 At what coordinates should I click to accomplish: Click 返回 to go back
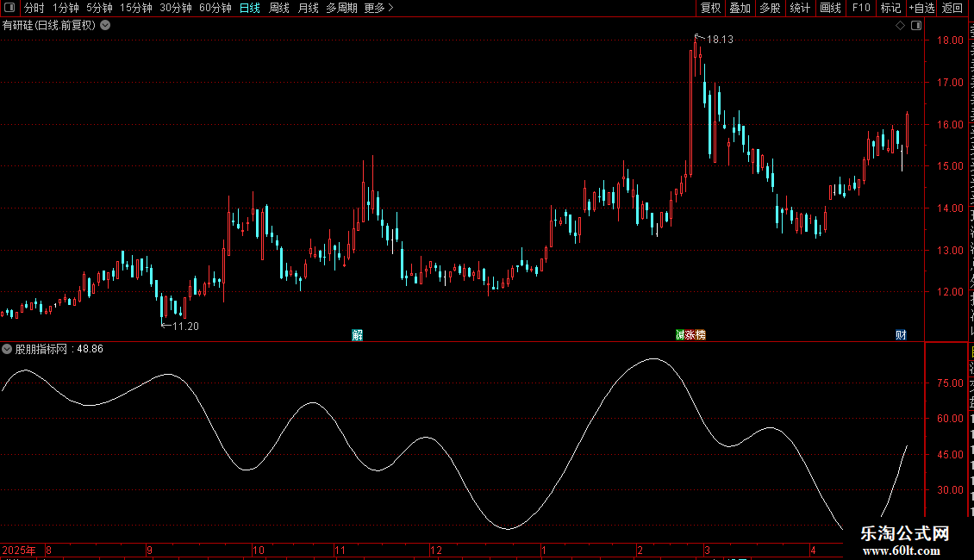click(x=952, y=8)
